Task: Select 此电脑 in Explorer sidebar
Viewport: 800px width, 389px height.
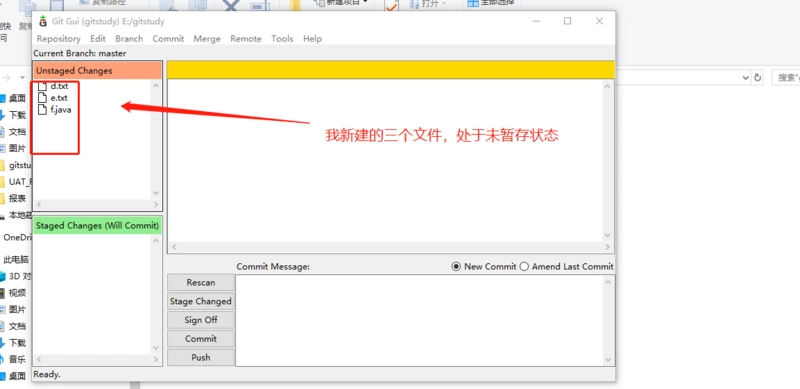Action: point(16,260)
